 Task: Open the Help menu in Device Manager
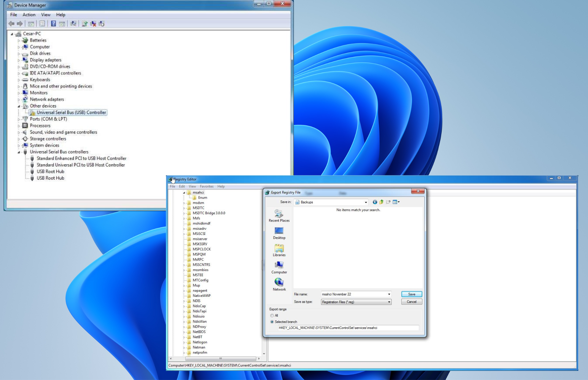(61, 15)
